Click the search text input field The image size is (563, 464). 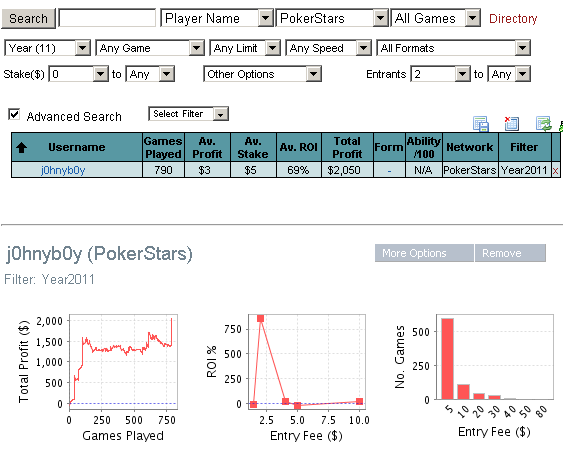107,18
